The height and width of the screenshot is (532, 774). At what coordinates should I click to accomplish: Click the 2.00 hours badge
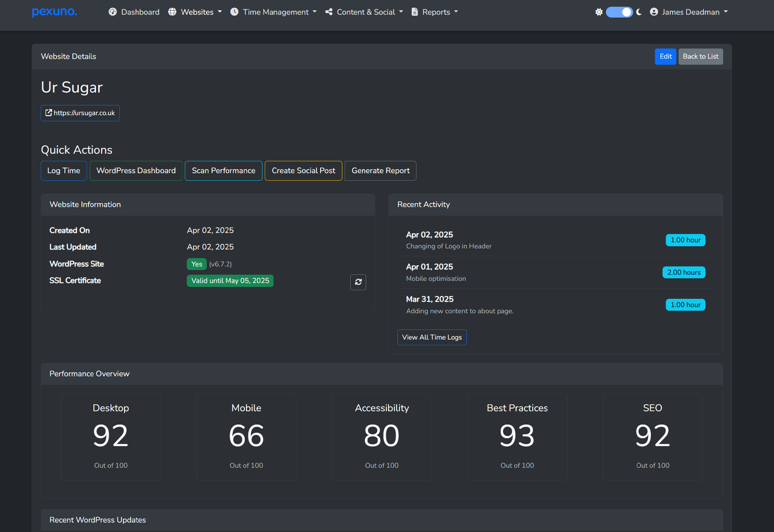tap(684, 272)
